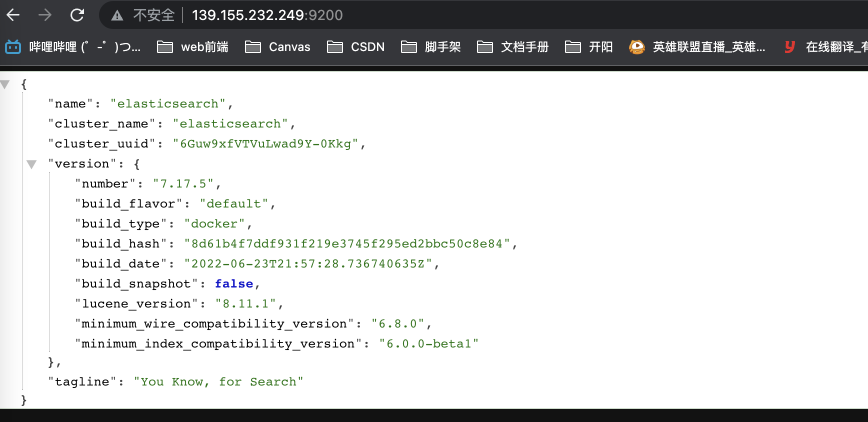Click the "version" key text
868x422 pixels.
(x=82, y=164)
